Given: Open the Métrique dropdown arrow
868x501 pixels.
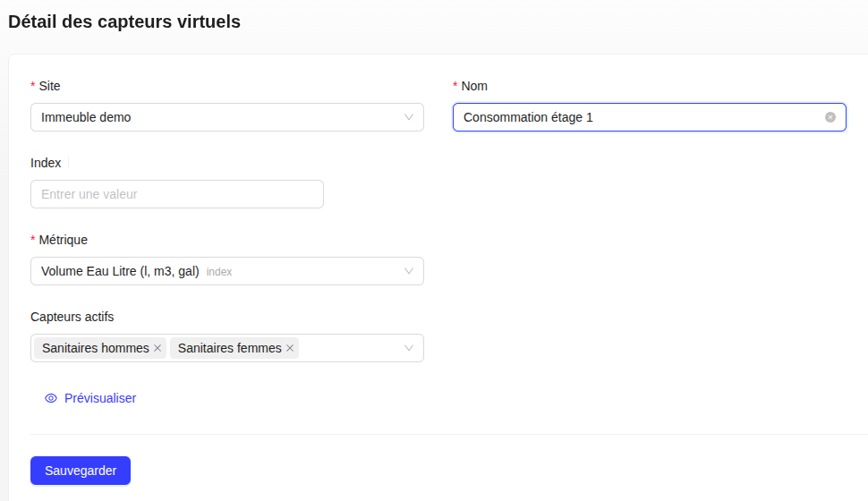Looking at the screenshot, I should click(x=409, y=271).
